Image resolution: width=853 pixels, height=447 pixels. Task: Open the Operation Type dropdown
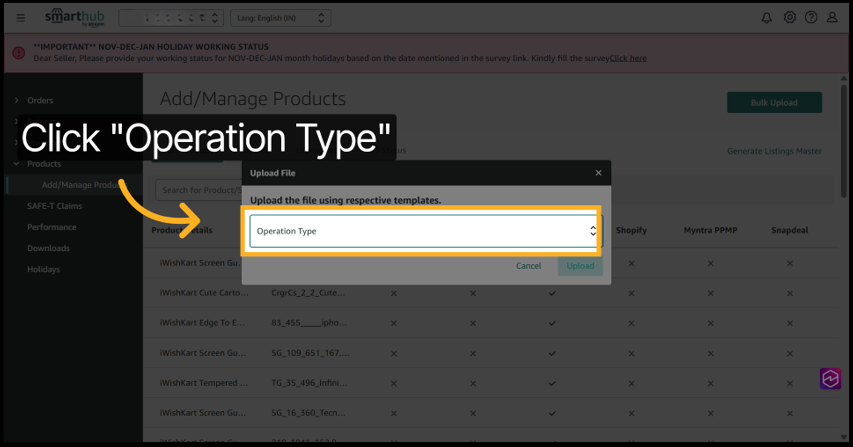[423, 231]
